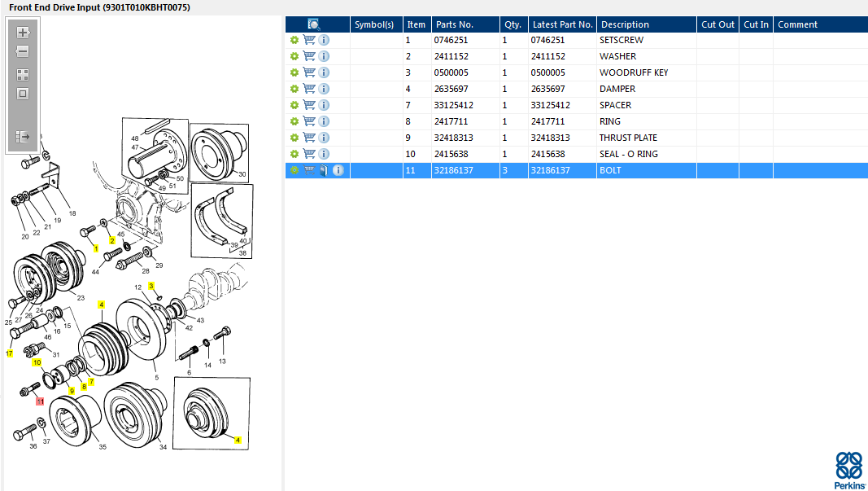Click yellow callout 2 on the diagram
The image size is (868, 491).
[111, 240]
